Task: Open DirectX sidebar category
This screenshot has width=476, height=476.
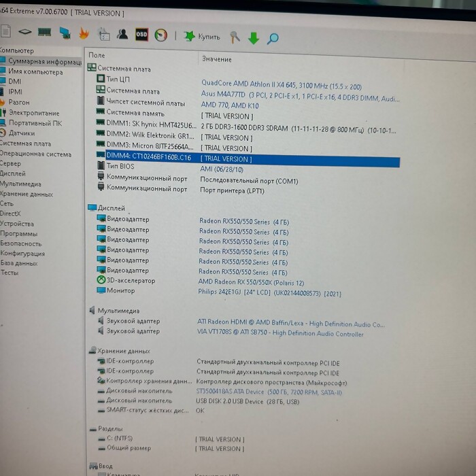Action: [x=11, y=214]
